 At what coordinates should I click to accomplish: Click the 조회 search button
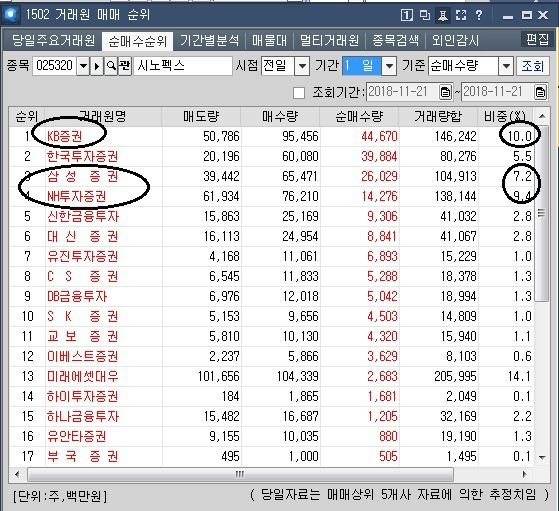tap(533, 66)
